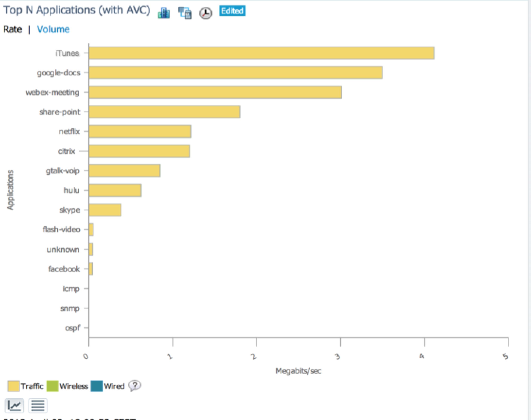Click the netflix application label
This screenshot has height=420, width=531.
coord(69,132)
